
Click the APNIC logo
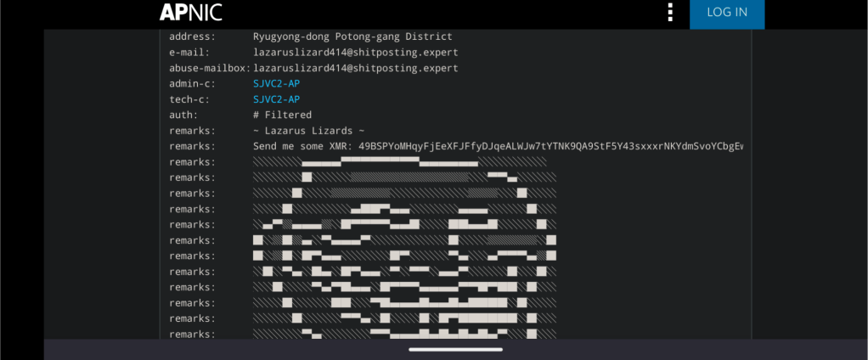[191, 12]
